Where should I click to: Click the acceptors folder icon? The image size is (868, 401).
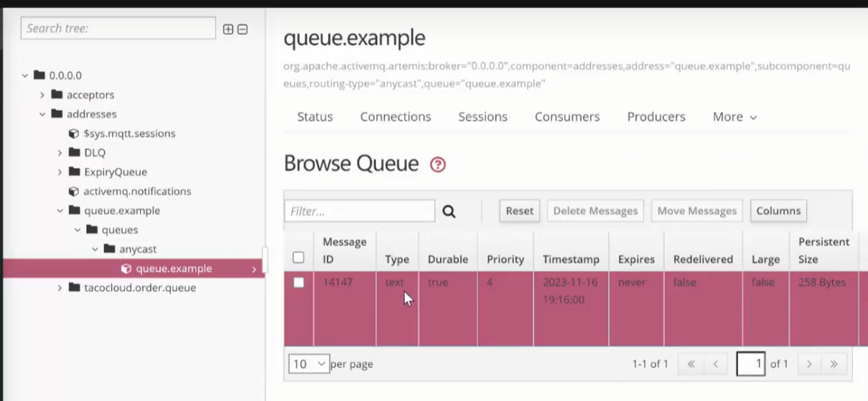point(57,95)
